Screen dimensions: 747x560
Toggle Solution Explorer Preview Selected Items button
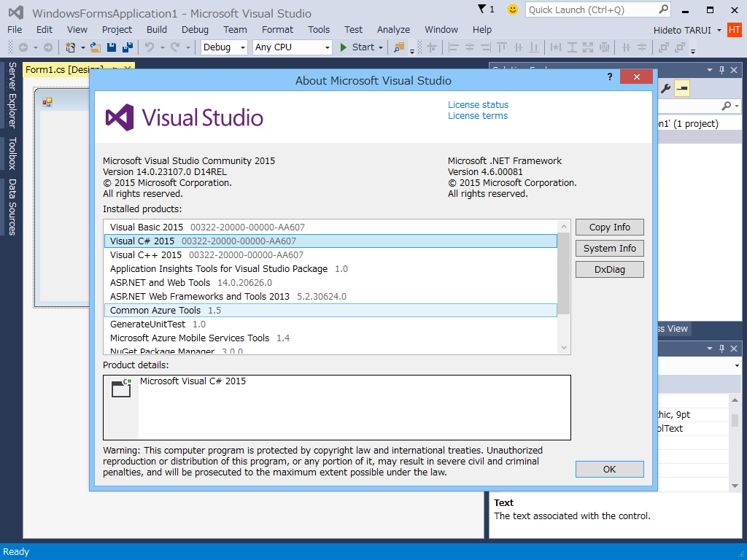[x=682, y=88]
